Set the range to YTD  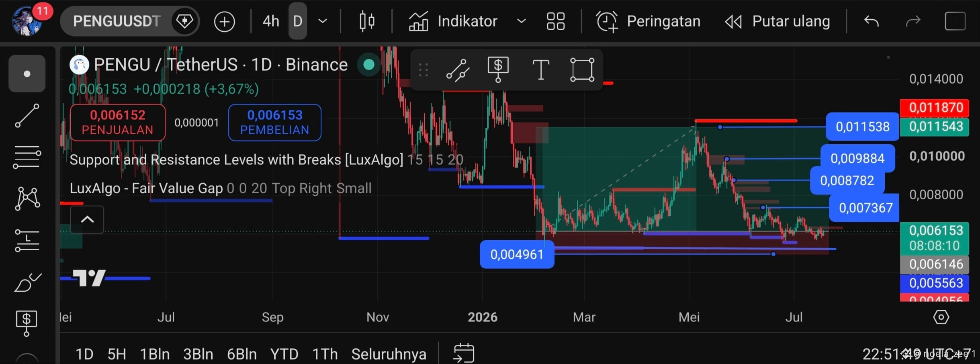[284, 354]
